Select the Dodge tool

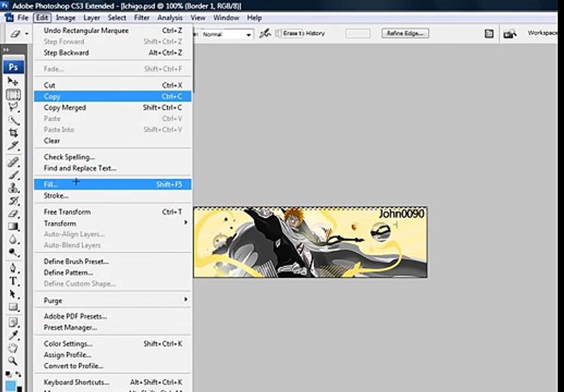point(13,252)
